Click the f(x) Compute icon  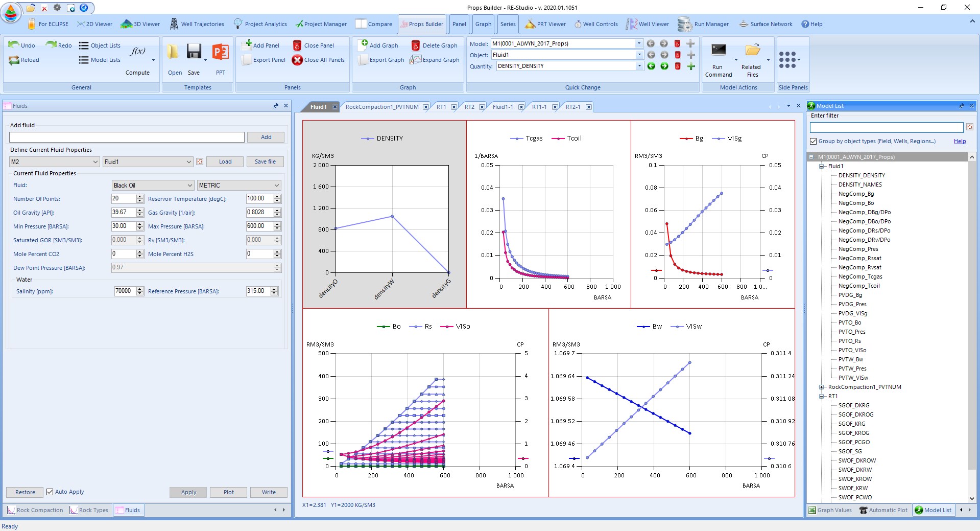(x=137, y=51)
